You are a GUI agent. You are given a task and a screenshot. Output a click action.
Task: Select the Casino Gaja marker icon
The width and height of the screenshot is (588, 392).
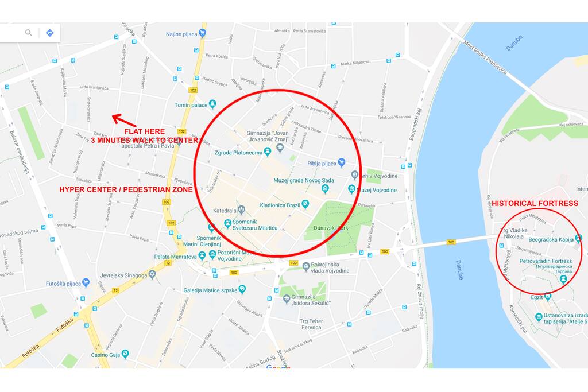click(x=125, y=354)
